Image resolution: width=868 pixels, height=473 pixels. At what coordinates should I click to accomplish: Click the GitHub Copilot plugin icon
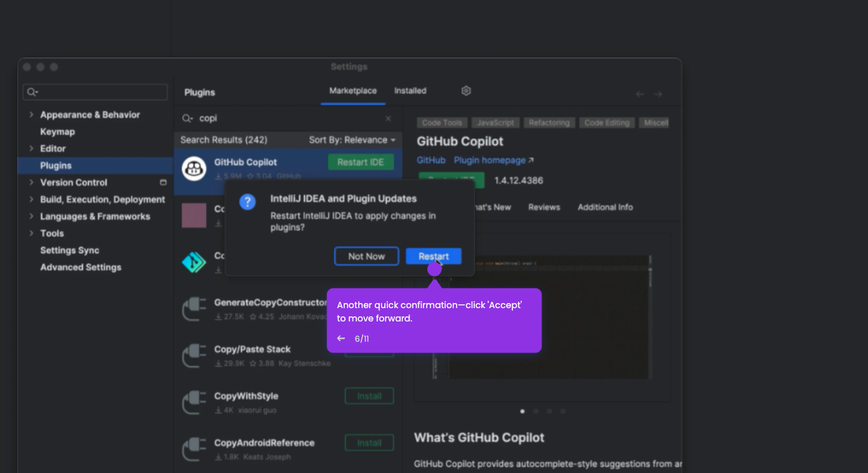pyautogui.click(x=194, y=169)
